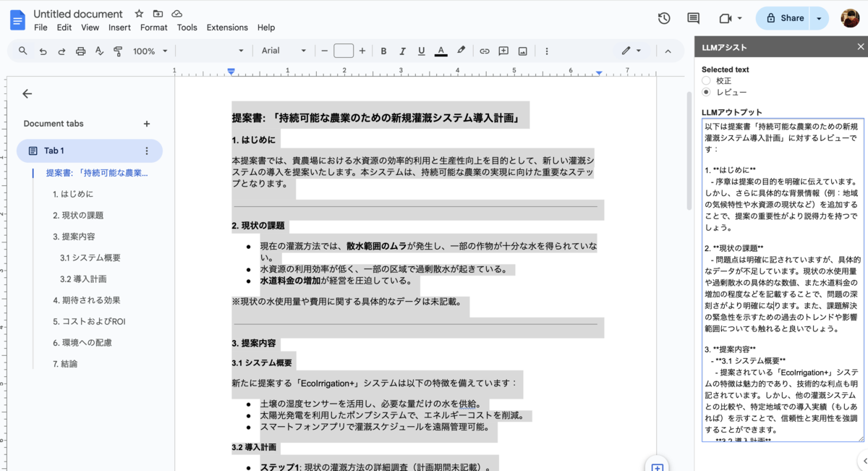Activate the paint format tool
The image size is (868, 471).
[118, 51]
